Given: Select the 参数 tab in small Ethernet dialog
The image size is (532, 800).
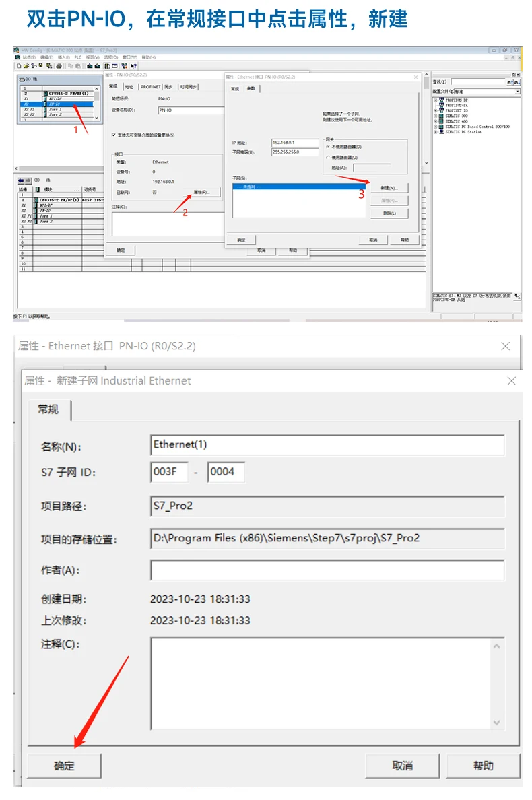Looking at the screenshot, I should [251, 89].
